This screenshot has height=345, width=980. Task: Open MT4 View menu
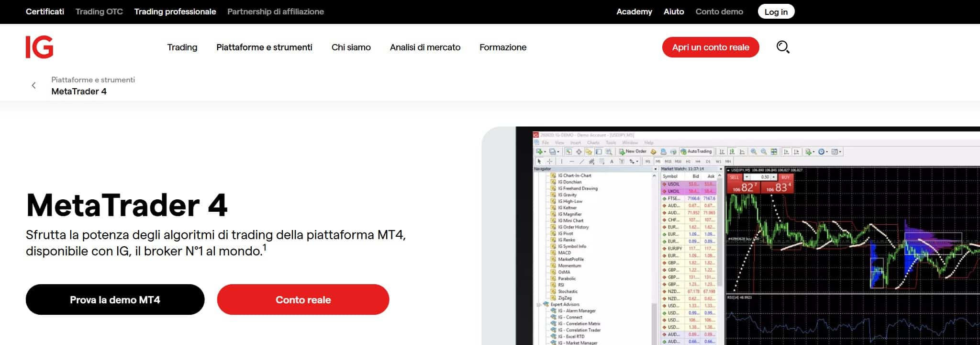coord(559,143)
